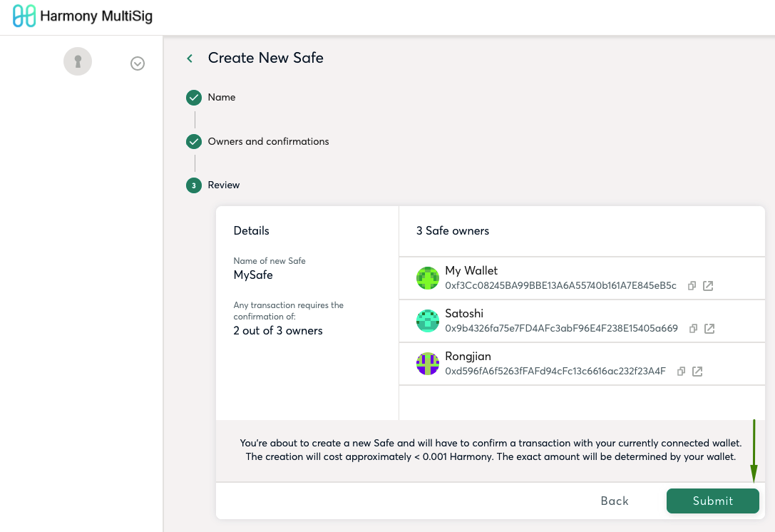Open Rongjian's address in block explorer
Viewport: 775px width, 532px height.
(x=697, y=372)
